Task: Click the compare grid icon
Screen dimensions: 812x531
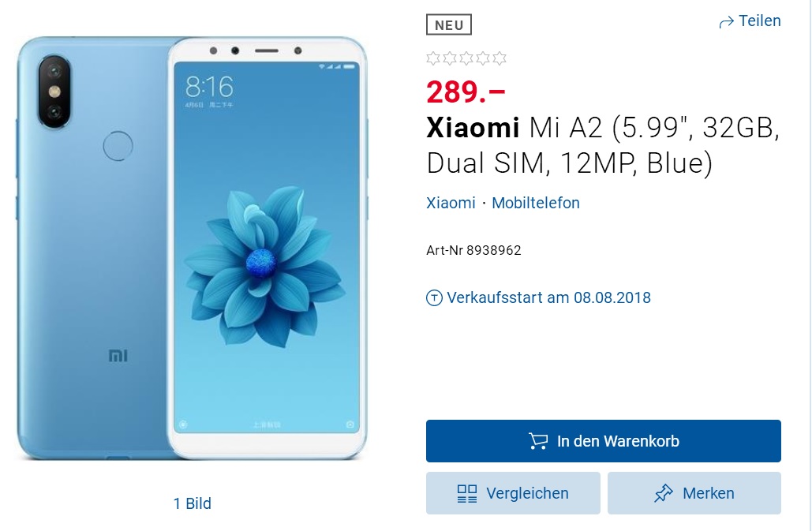Action: pyautogui.click(x=467, y=493)
